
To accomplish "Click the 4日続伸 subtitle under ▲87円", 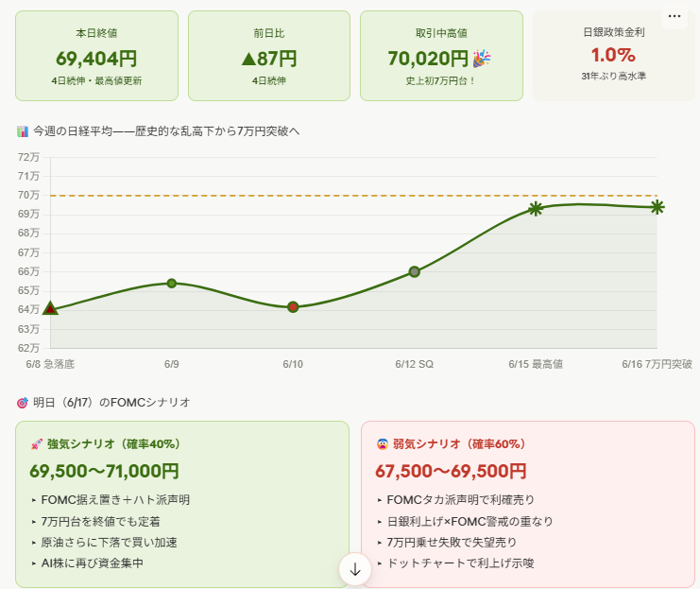I will click(269, 81).
